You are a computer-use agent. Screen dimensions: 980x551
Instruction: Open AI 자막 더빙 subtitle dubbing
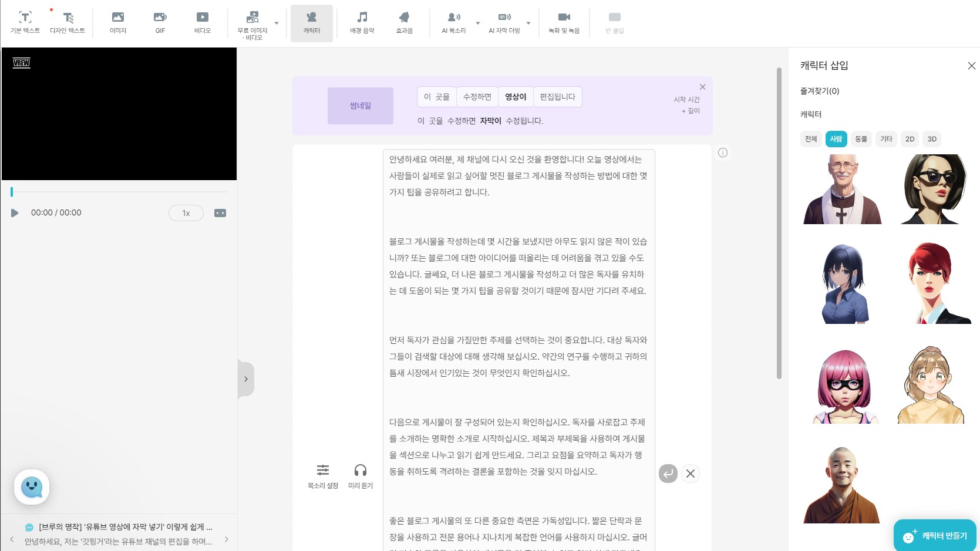pos(504,23)
